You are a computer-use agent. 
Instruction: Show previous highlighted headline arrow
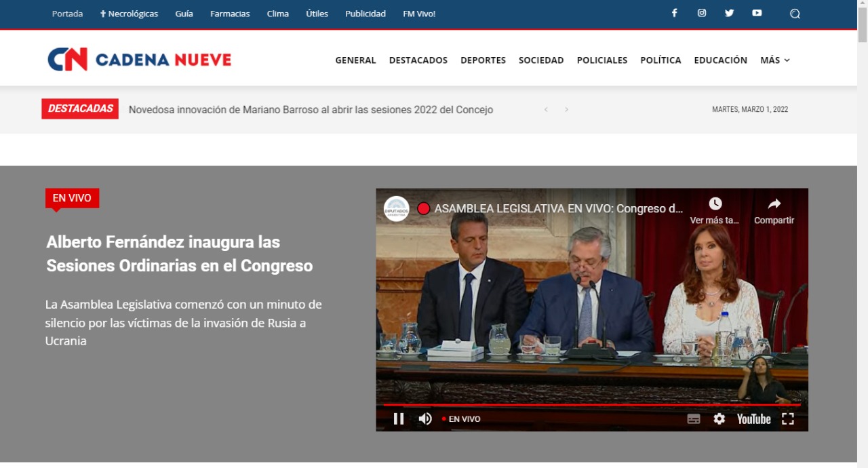pyautogui.click(x=546, y=110)
